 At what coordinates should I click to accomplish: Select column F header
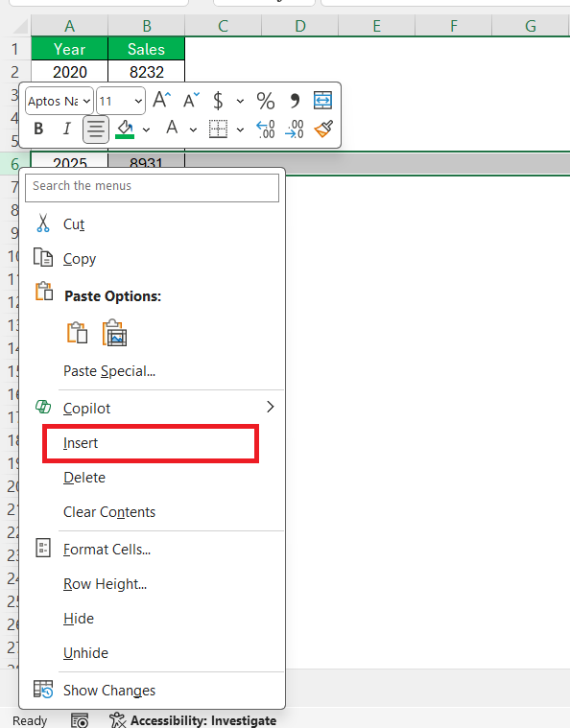click(453, 26)
